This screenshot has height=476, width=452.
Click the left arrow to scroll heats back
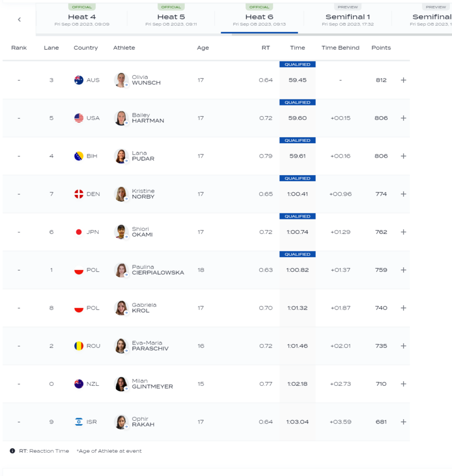(19, 20)
